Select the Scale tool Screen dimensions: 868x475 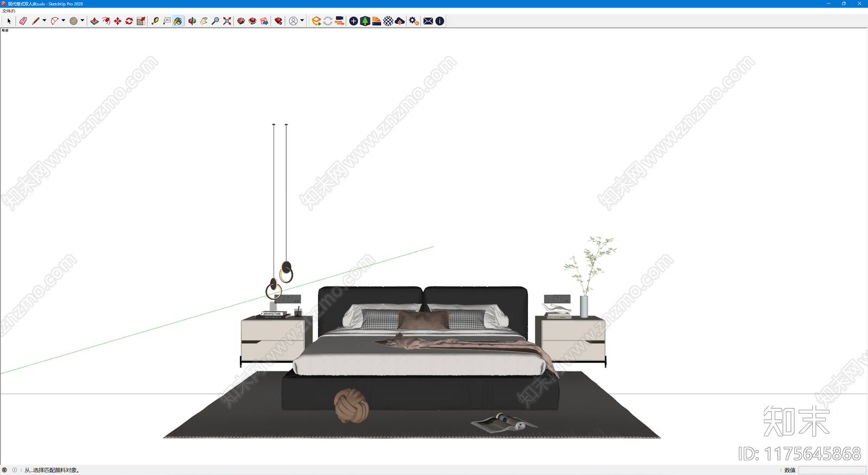141,21
